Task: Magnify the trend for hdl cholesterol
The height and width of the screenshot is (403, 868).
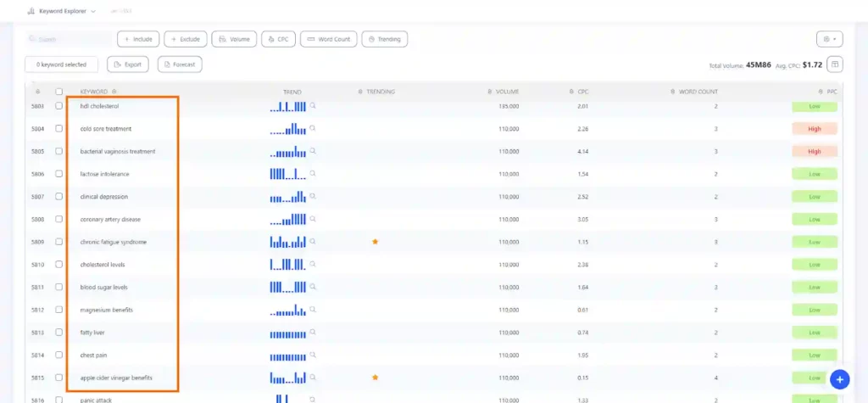Action: (x=313, y=105)
